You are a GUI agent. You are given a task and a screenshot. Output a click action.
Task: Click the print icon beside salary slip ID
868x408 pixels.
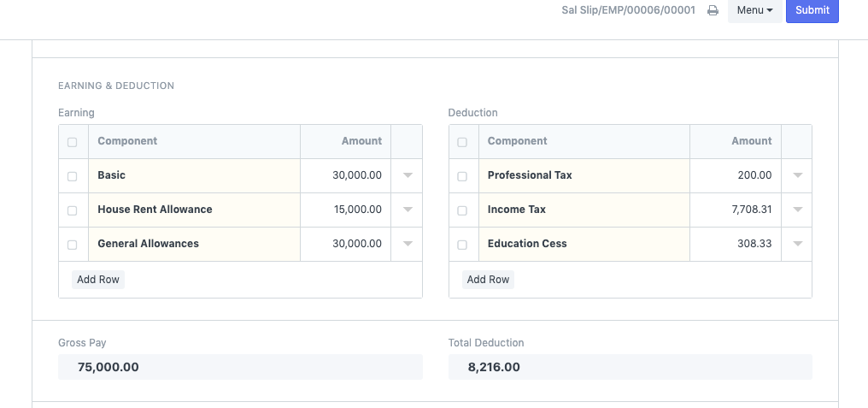pos(713,11)
